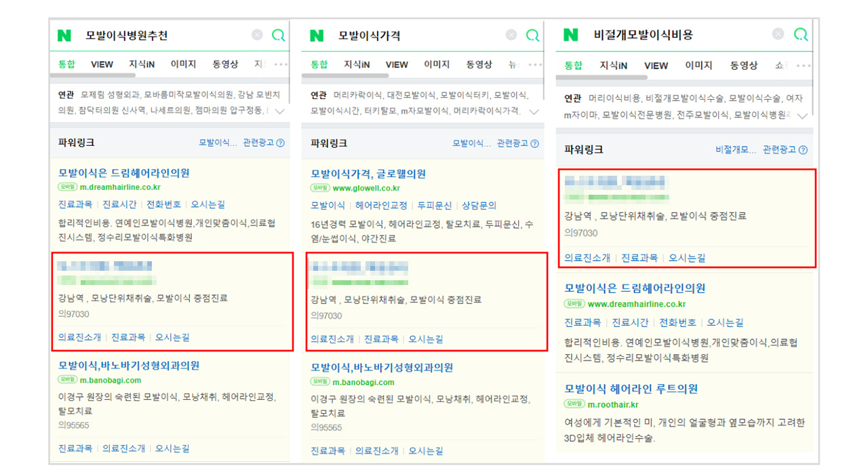Clear the 모발이식병원추천 search query
The height and width of the screenshot is (475, 868).
pos(257,35)
